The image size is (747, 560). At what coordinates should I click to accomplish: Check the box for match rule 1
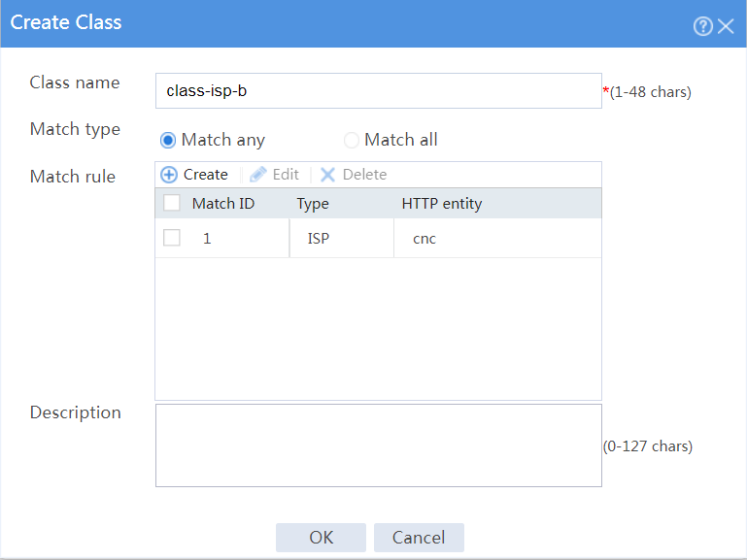click(172, 238)
